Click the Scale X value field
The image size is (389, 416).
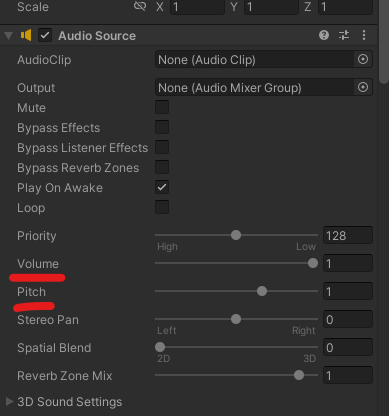pyautogui.click(x=197, y=7)
